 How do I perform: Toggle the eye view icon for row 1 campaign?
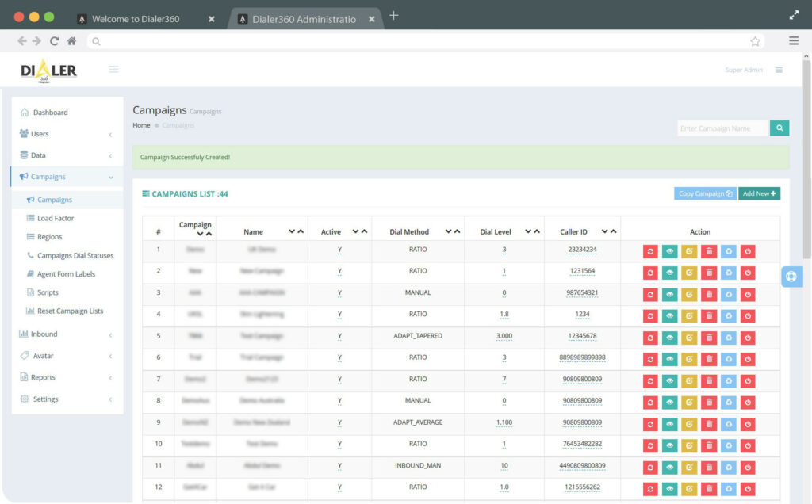(670, 250)
